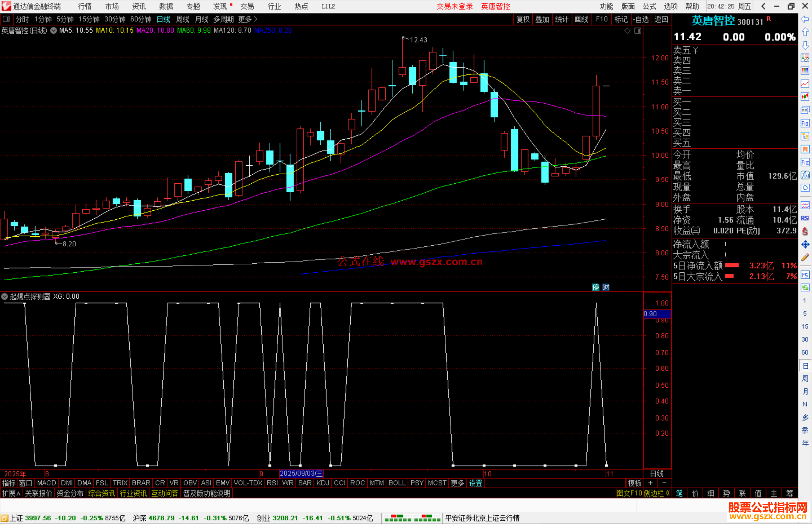Toggle the MA indicator circle next to 英唐智控(日线)
Image resolution: width=812 pixels, height=524 pixels.
pyautogui.click(x=54, y=30)
